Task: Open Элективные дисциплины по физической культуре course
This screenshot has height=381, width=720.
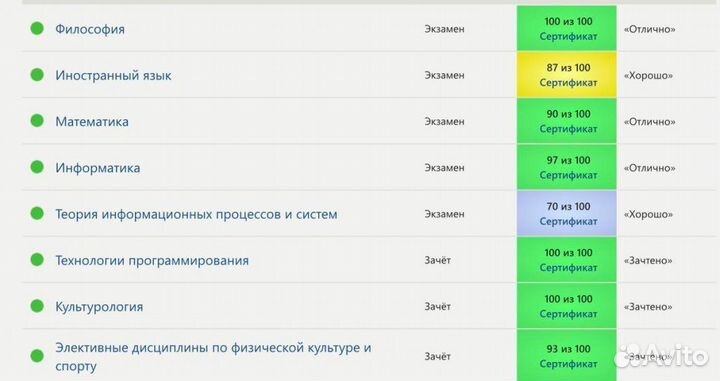Action: click(213, 357)
